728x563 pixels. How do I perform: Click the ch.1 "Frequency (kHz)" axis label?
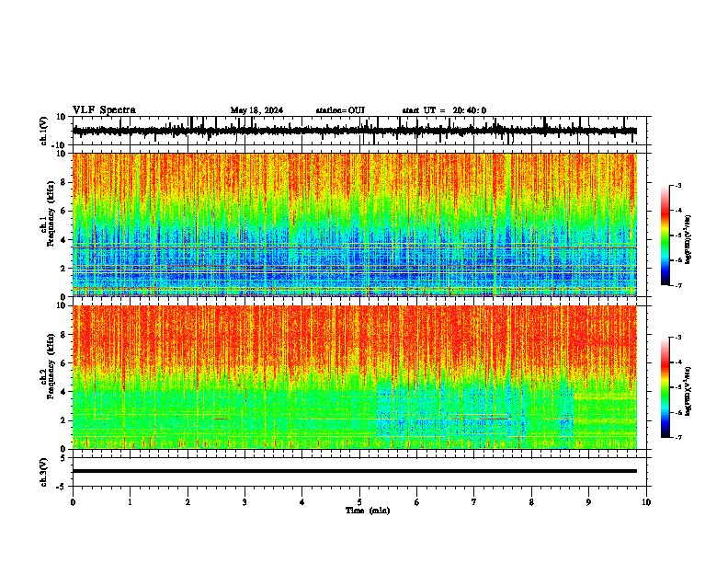(51, 213)
